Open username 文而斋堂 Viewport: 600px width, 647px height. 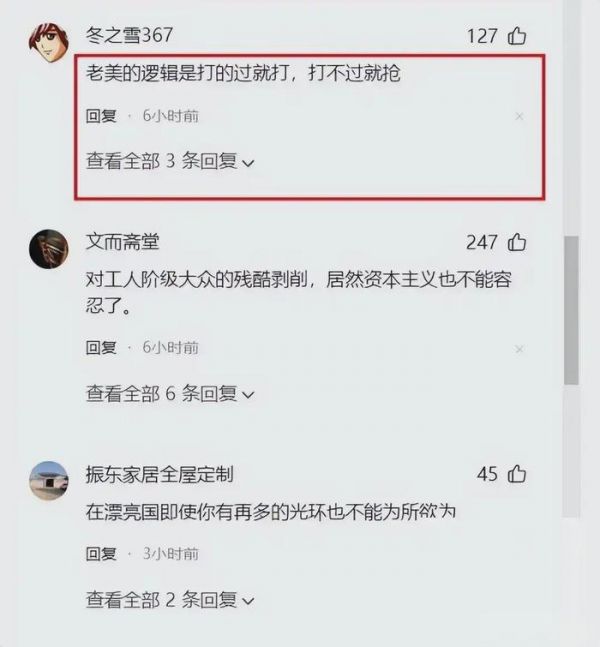coord(123,242)
